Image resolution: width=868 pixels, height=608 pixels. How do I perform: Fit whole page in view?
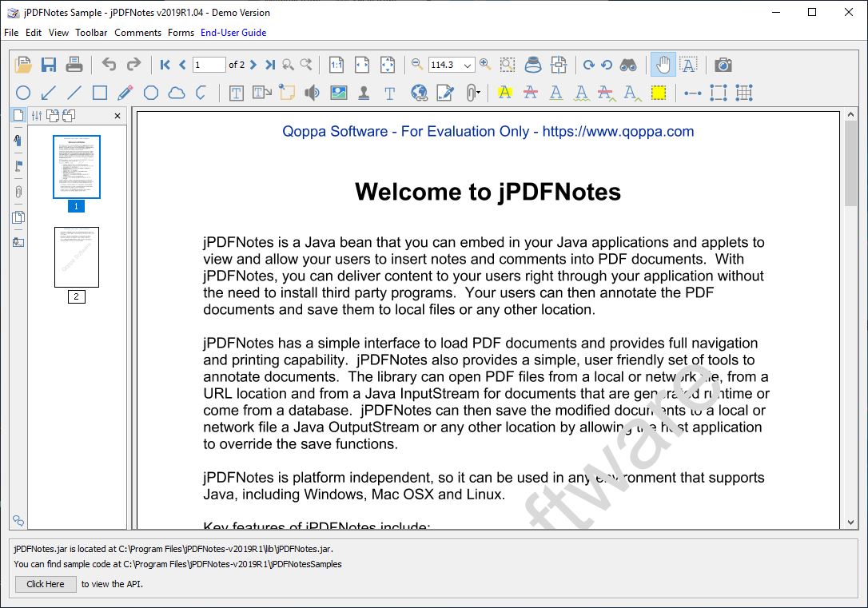pos(388,65)
